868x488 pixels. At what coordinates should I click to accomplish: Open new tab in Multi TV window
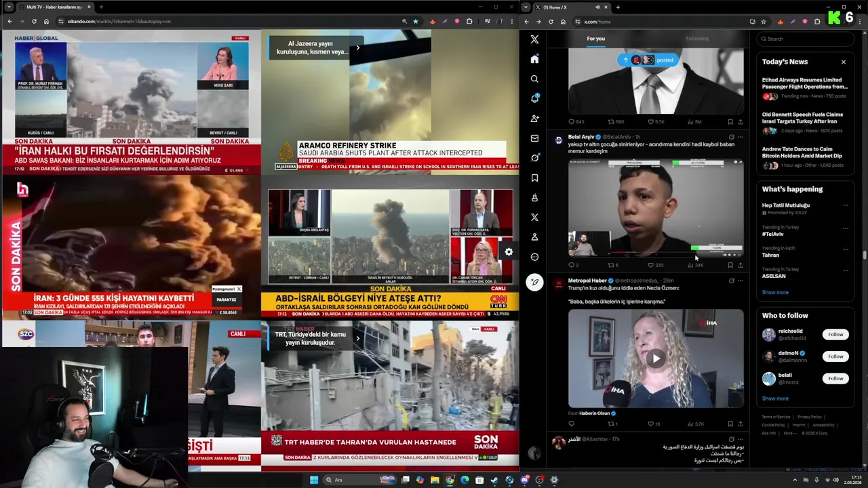point(100,7)
